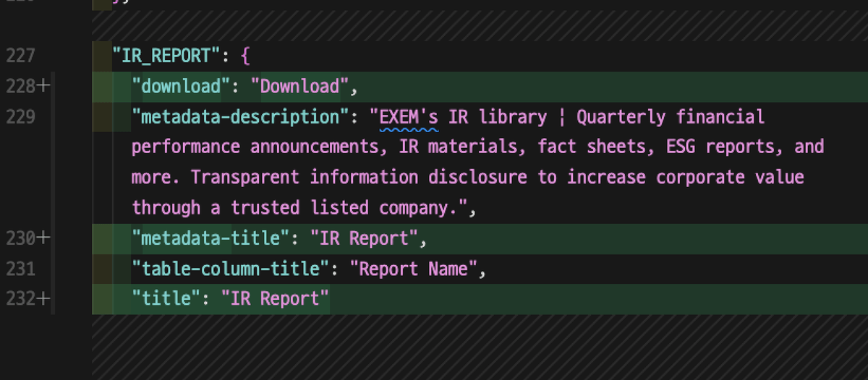The image size is (868, 380).
Task: Click the "metadata-title" key
Action: coord(210,238)
